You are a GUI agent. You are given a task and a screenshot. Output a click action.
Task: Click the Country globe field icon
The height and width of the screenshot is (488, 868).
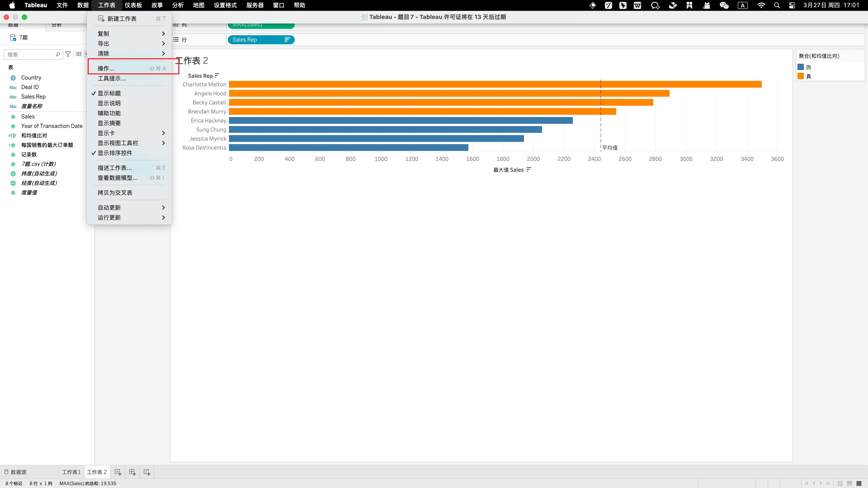click(13, 78)
